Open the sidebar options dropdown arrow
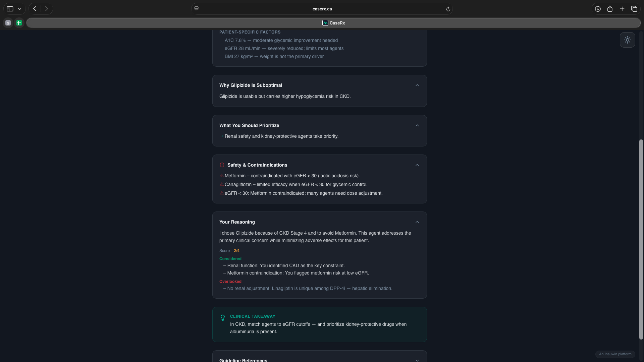Viewport: 644px width, 362px height. [x=20, y=9]
